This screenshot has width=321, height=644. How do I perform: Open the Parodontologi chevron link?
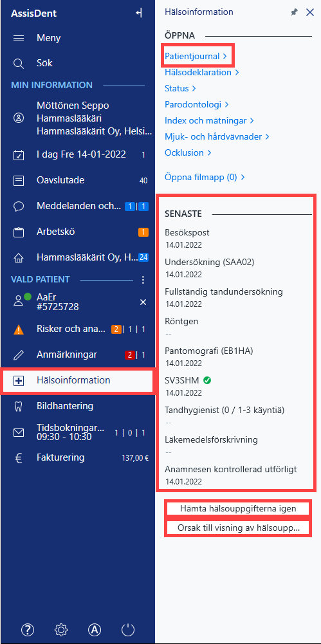197,104
